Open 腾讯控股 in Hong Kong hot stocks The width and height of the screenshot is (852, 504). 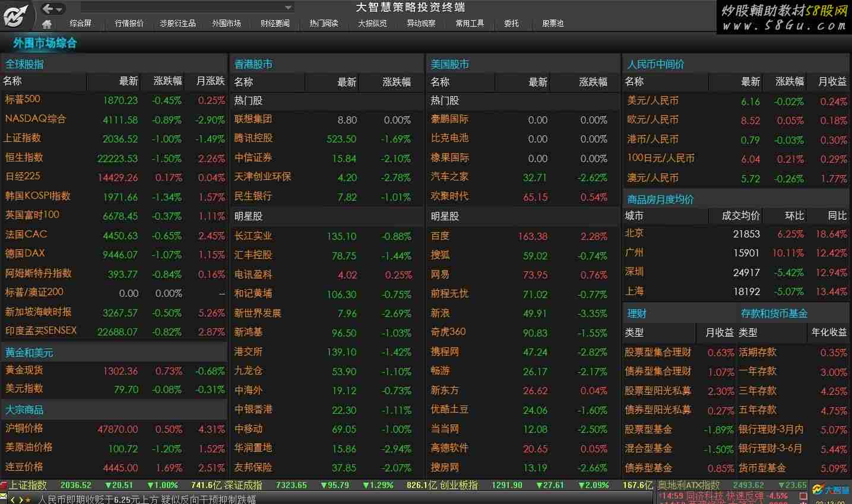pyautogui.click(x=326, y=138)
